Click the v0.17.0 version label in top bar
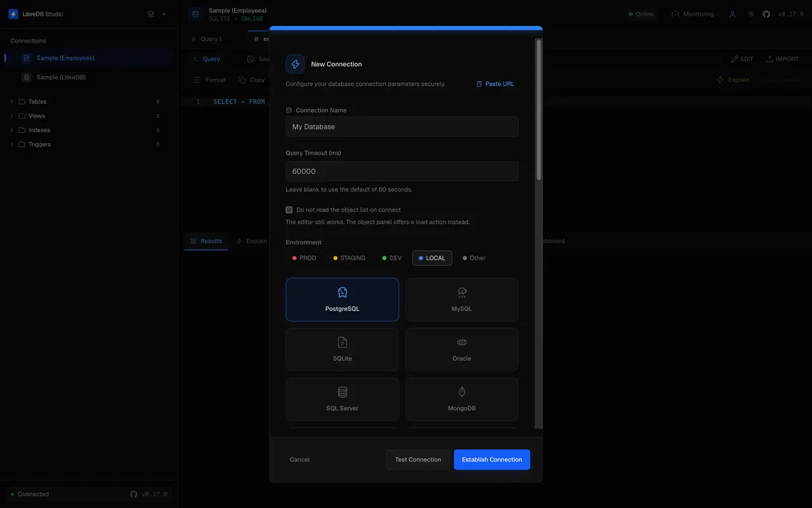 pos(790,14)
